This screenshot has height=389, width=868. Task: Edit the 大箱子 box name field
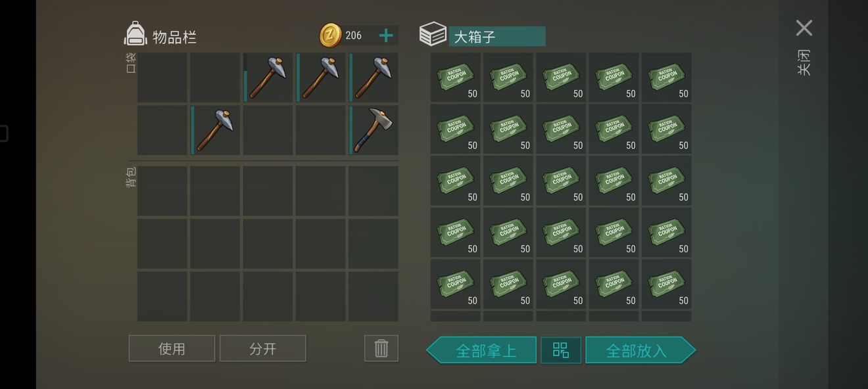(x=497, y=36)
